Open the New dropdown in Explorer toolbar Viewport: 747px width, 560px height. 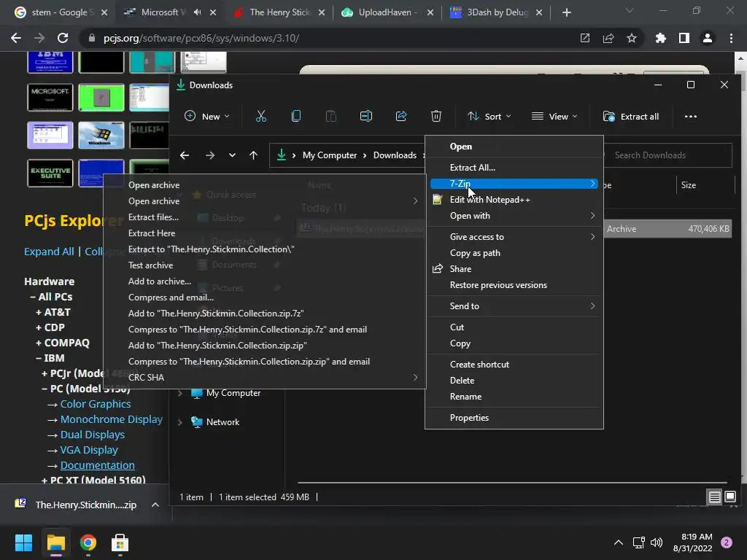[206, 116]
